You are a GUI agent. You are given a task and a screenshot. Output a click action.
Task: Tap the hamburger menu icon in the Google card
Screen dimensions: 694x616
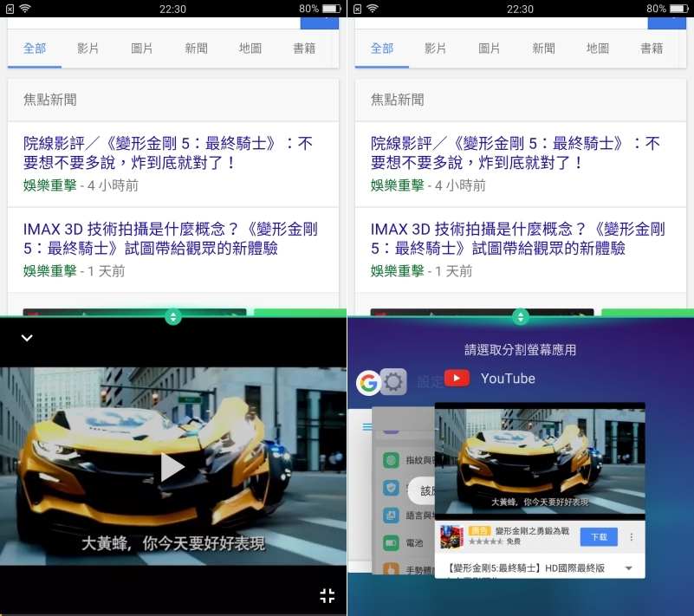pyautogui.click(x=366, y=427)
